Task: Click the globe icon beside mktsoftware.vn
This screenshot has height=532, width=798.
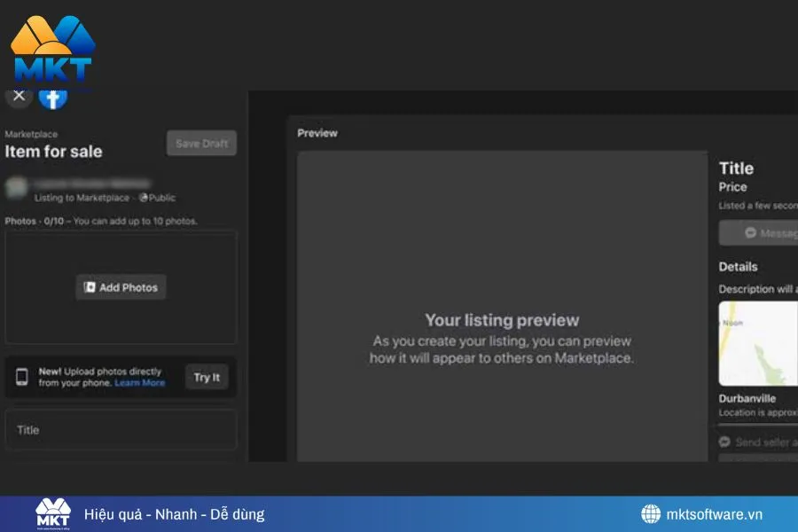Action: [x=651, y=514]
